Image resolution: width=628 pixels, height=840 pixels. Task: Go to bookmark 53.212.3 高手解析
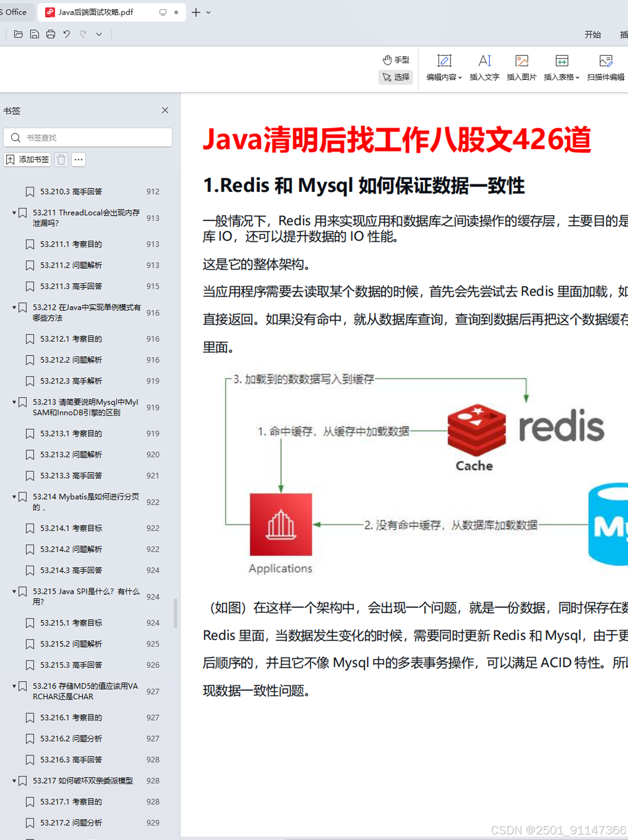tap(71, 381)
